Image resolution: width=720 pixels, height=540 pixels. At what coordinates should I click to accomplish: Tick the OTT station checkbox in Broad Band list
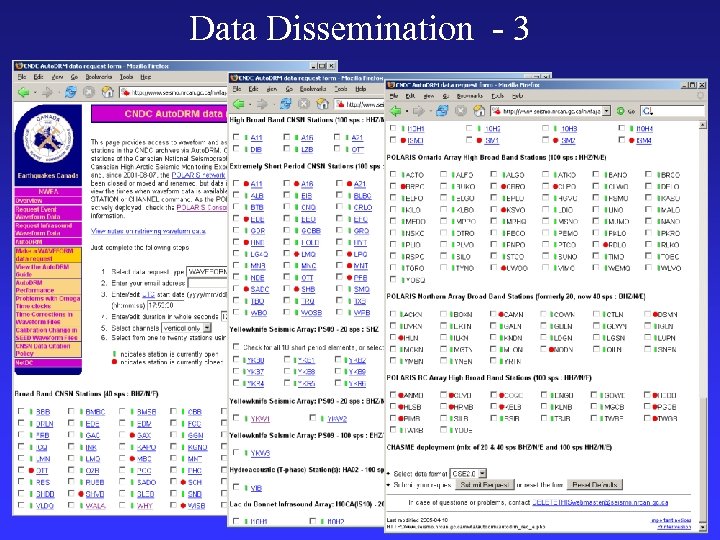[x=21, y=469]
